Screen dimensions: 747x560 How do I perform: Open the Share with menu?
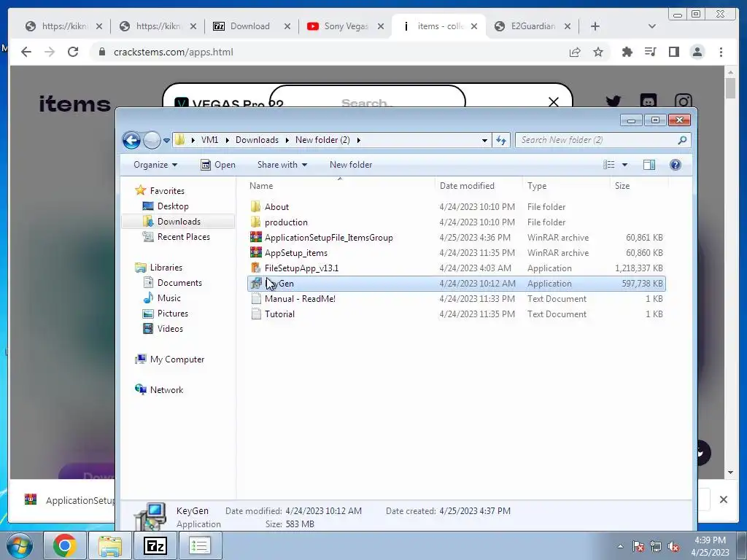(282, 165)
